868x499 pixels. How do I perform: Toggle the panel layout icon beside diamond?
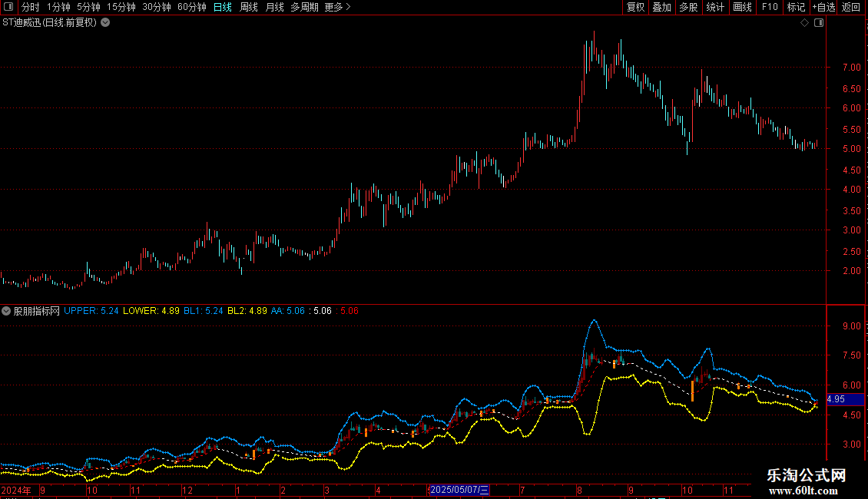pos(819,23)
